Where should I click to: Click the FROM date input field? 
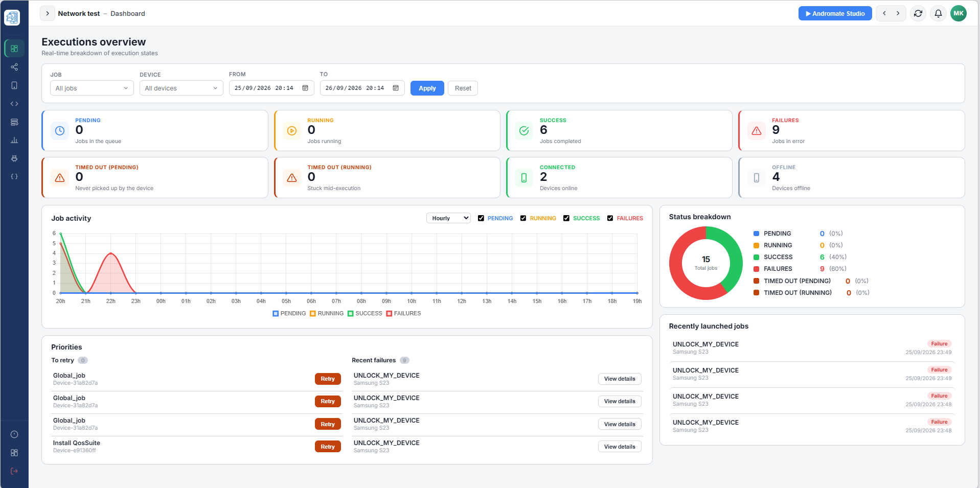pyautogui.click(x=271, y=88)
